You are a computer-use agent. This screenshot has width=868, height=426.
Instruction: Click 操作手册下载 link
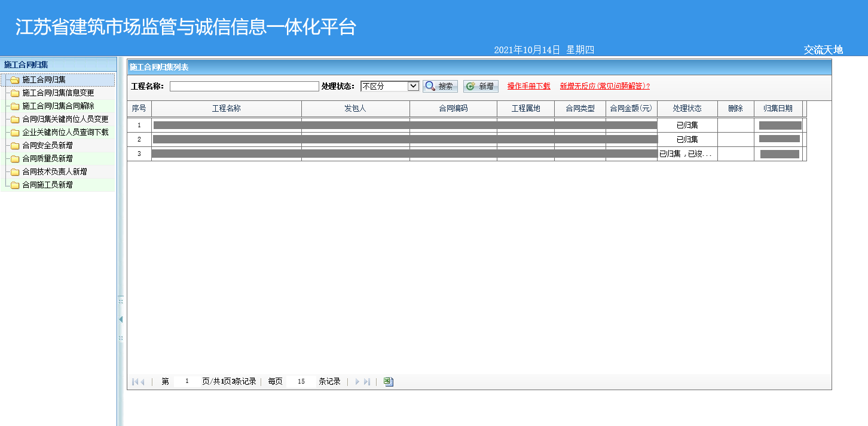(x=528, y=86)
